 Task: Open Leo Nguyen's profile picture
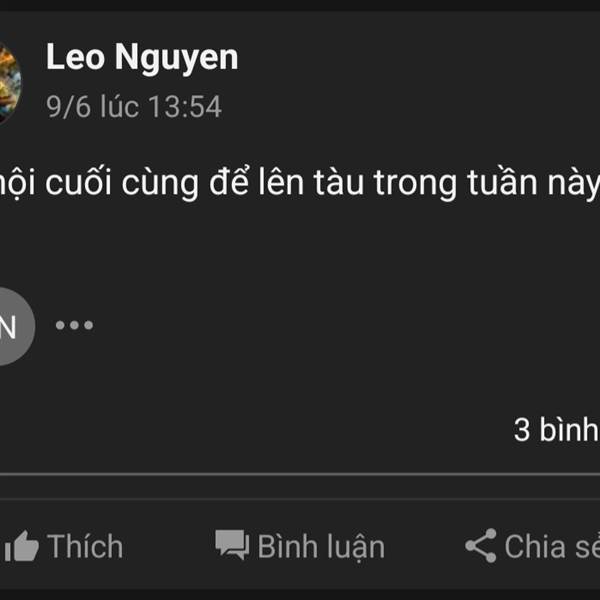pos(10,83)
